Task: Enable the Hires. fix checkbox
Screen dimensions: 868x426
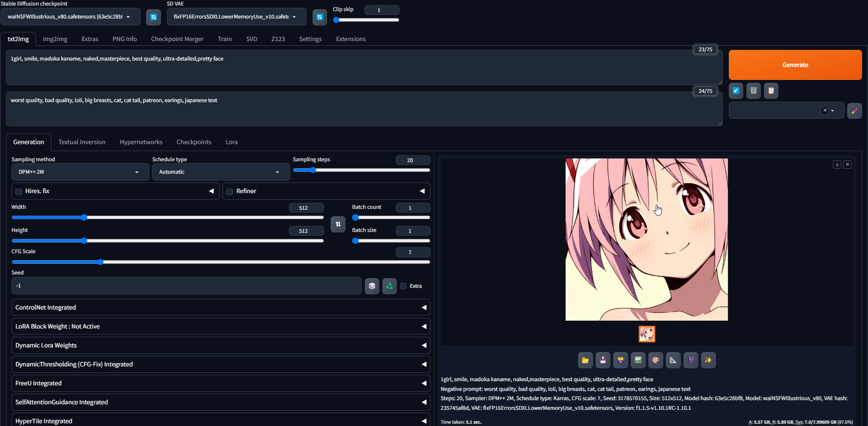Action: pos(19,191)
